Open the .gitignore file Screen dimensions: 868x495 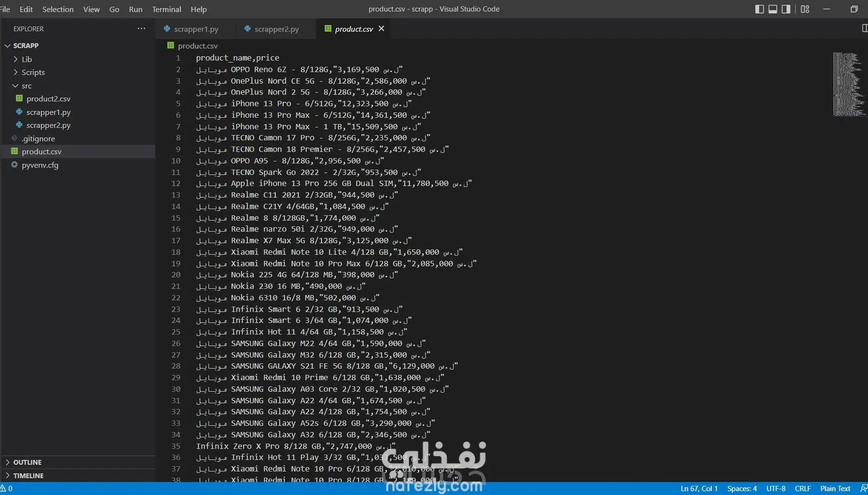38,138
